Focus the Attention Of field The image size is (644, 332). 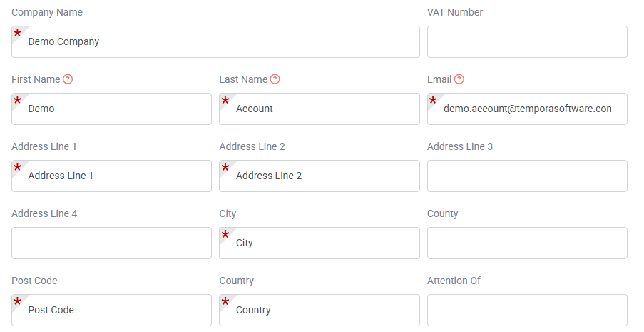pos(527,310)
